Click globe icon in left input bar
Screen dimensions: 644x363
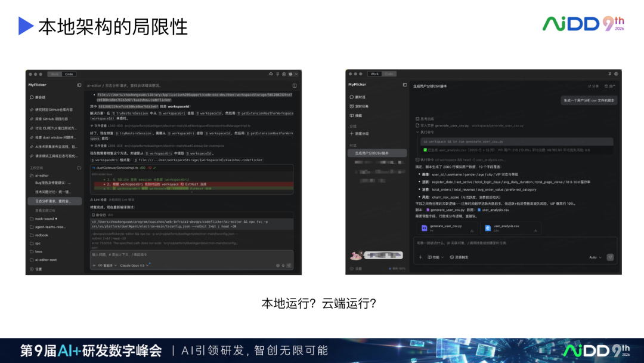tap(278, 266)
